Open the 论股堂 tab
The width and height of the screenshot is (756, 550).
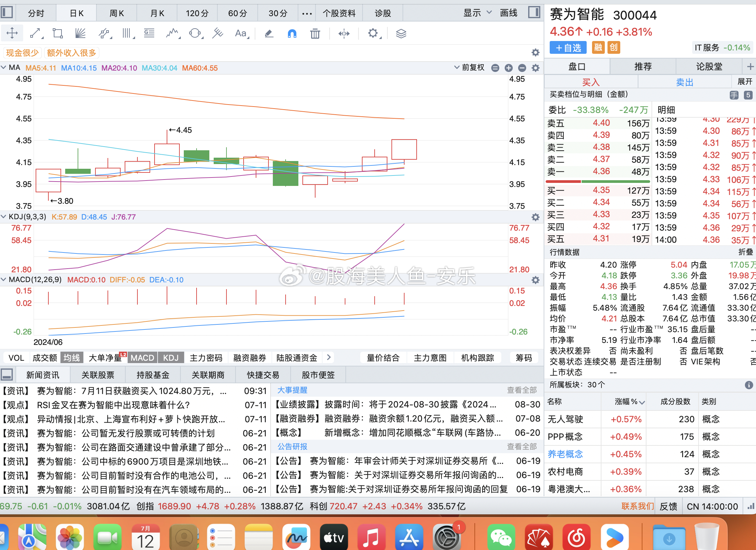pos(709,67)
